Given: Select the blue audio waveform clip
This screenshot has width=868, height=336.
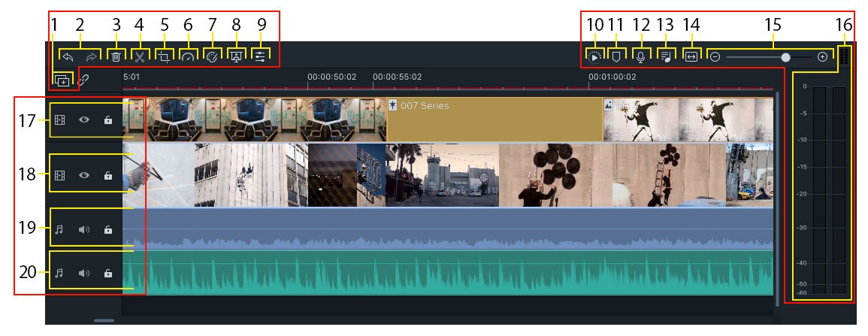Looking at the screenshot, I should click(447, 229).
